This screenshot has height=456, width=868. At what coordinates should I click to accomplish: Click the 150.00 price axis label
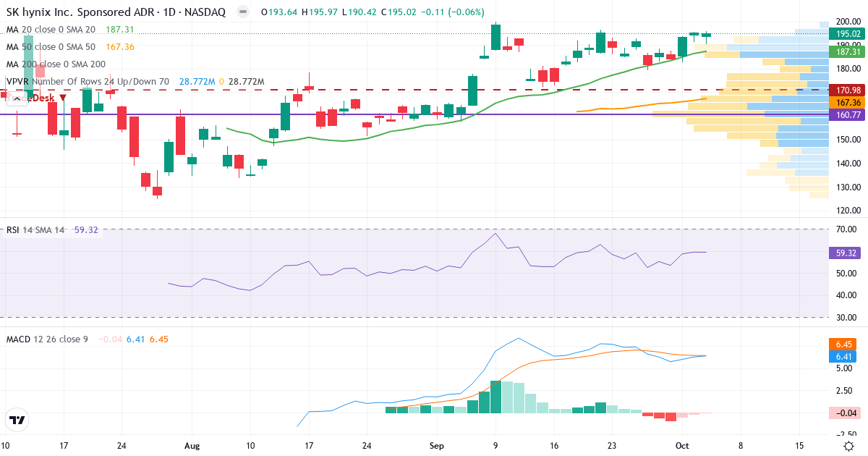click(x=847, y=140)
